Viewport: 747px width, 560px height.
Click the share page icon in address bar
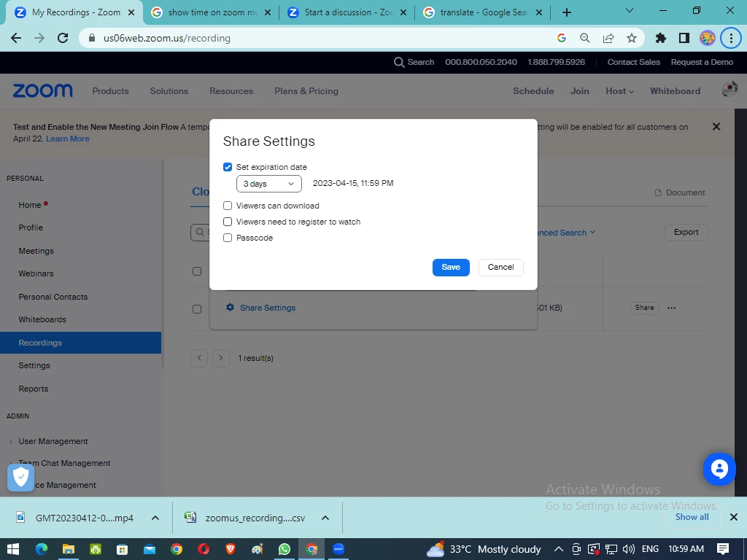(x=608, y=38)
